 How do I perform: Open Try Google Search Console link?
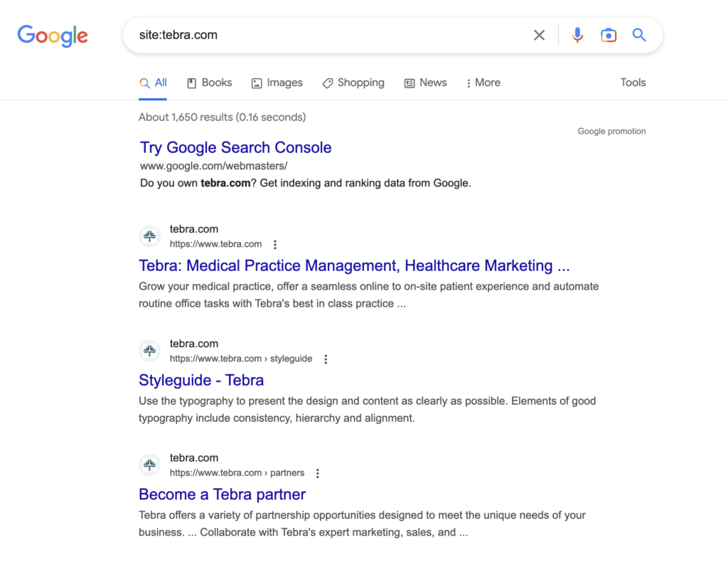pos(236,147)
